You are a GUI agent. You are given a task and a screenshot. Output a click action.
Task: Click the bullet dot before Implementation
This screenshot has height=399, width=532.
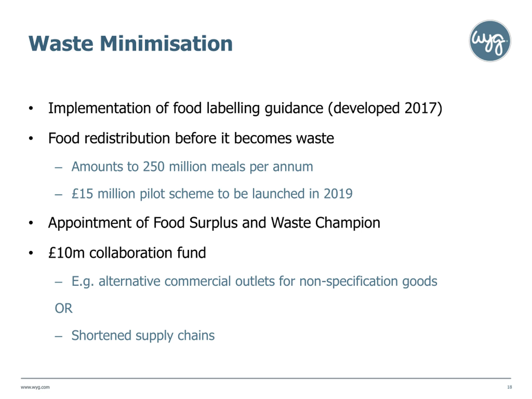click(31, 108)
